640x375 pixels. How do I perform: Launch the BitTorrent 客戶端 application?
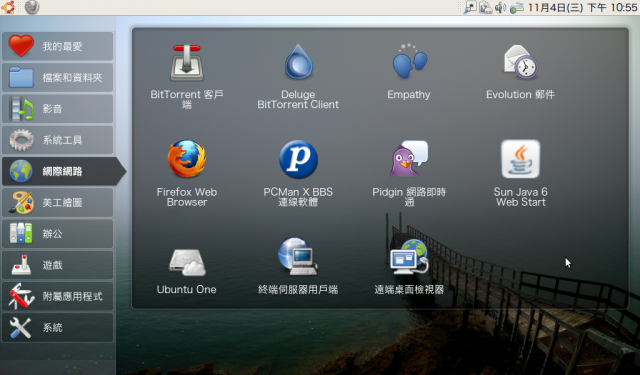point(187,76)
